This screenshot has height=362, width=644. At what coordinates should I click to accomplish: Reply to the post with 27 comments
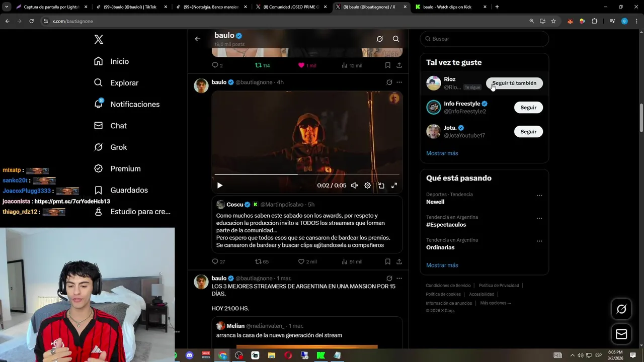click(x=219, y=261)
